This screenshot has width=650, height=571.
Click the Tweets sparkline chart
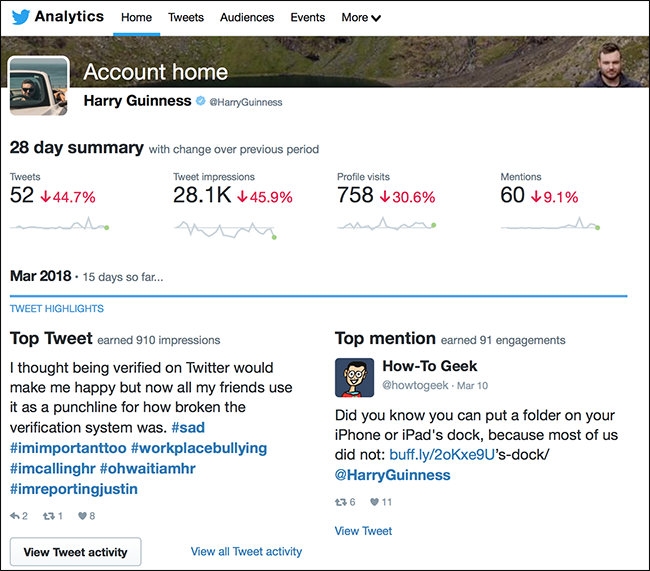click(x=59, y=224)
